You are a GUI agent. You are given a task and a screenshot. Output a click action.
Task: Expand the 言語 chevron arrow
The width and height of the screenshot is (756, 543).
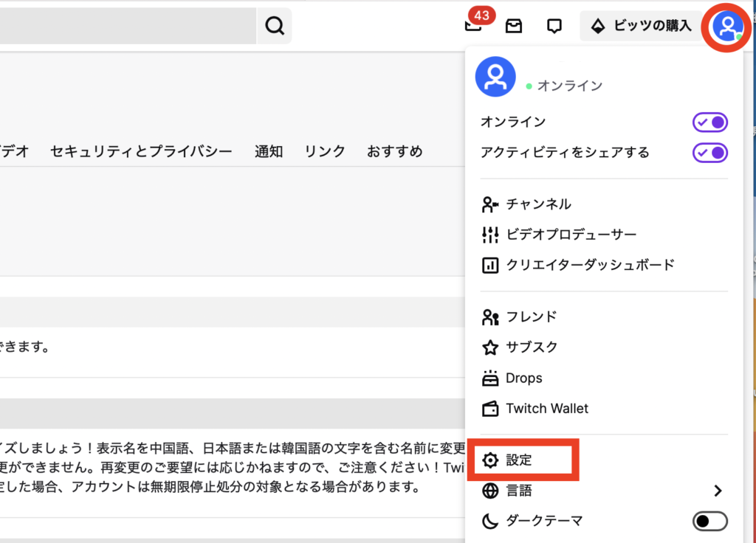(718, 491)
